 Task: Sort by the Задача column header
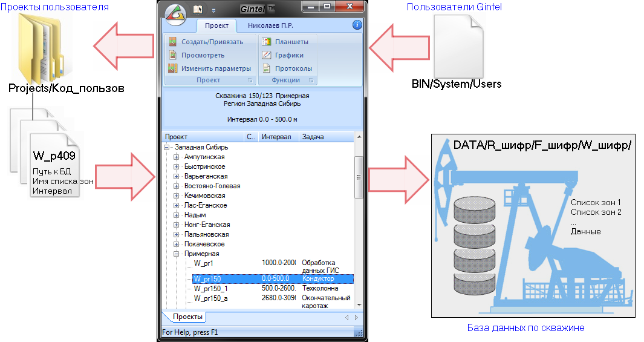pyautogui.click(x=326, y=137)
